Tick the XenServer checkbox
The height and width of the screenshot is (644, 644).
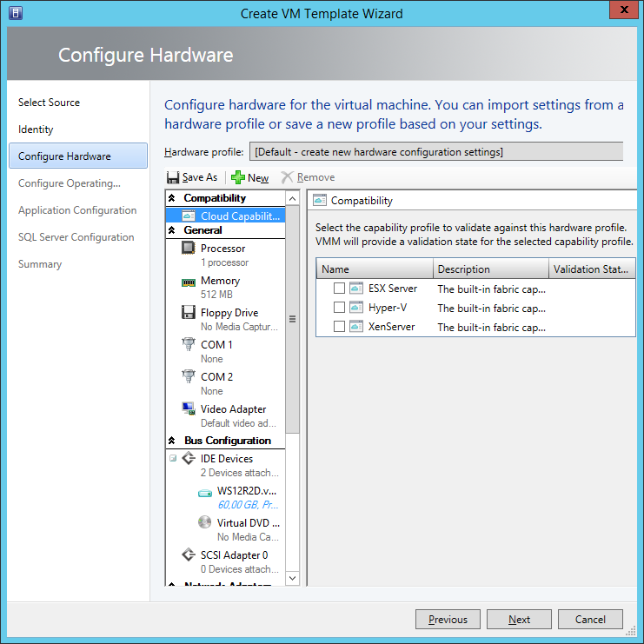coord(340,327)
